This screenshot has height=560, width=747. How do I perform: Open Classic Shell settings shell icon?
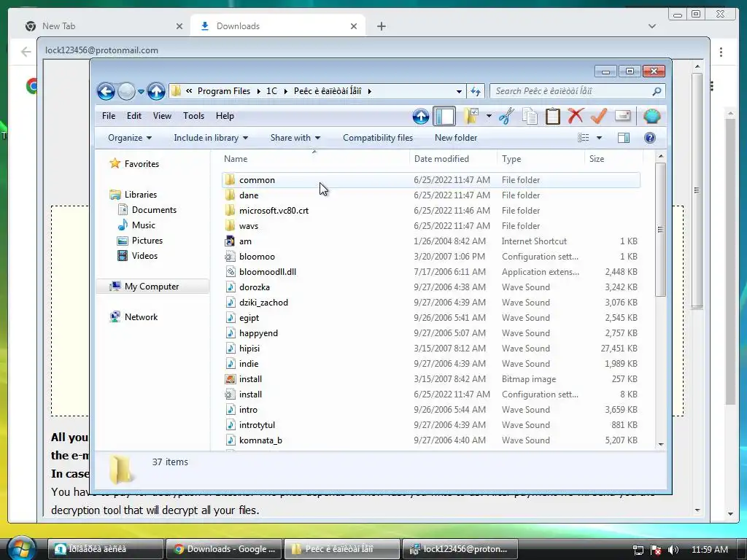[x=651, y=116]
